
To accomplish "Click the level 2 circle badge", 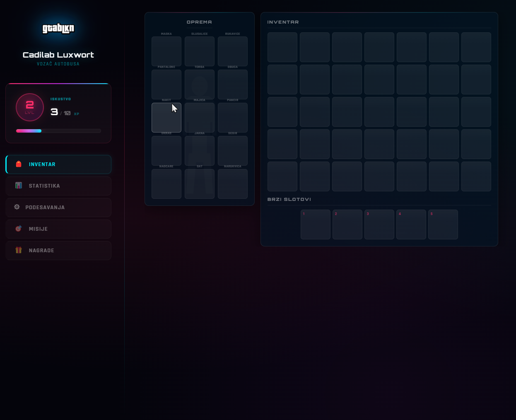I will pos(30,107).
